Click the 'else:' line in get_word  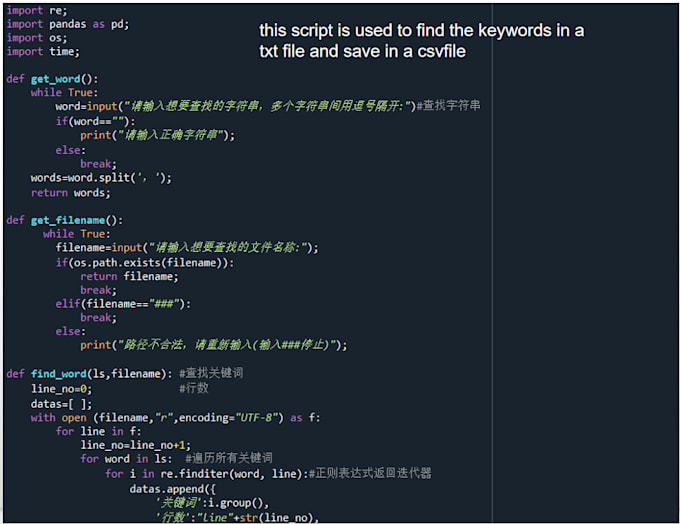71,151
